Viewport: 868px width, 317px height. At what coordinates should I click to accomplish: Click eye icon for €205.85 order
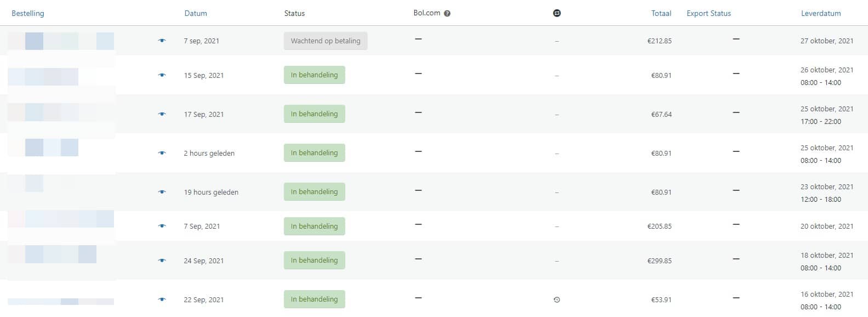click(x=162, y=227)
